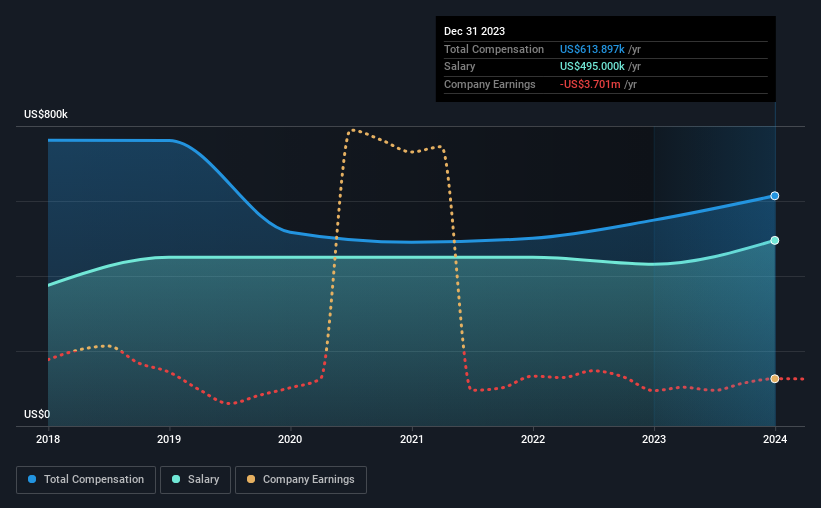Toggle the Total Compensation legend button
821x508 pixels.
coord(86,480)
